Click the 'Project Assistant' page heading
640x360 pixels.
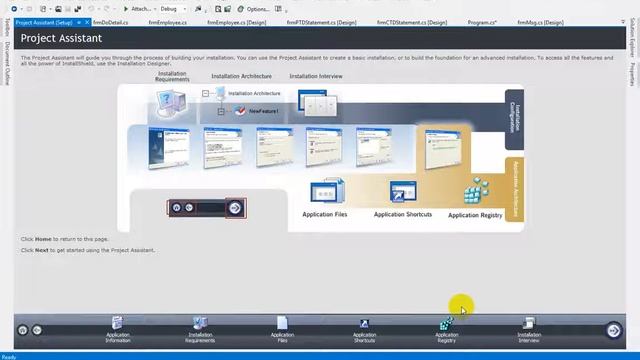tap(61, 38)
